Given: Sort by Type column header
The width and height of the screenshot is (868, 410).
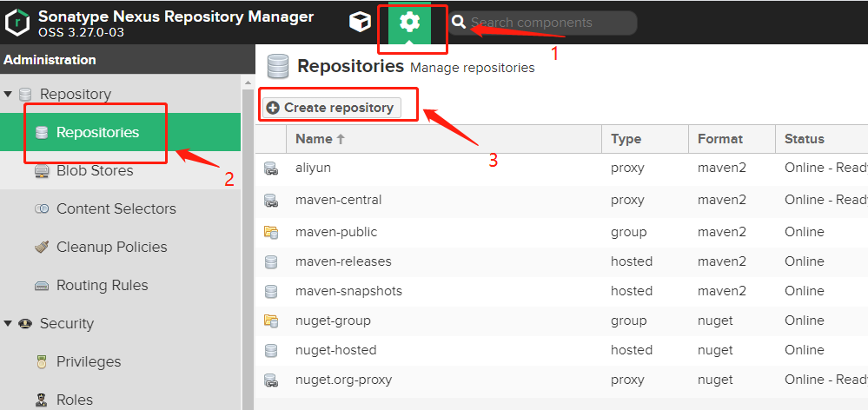Looking at the screenshot, I should pyautogui.click(x=645, y=139).
